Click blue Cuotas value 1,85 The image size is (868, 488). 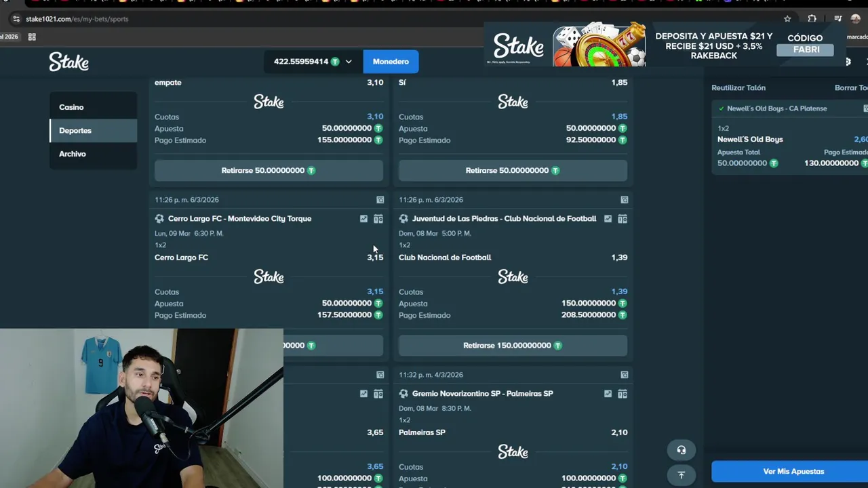[x=619, y=117]
